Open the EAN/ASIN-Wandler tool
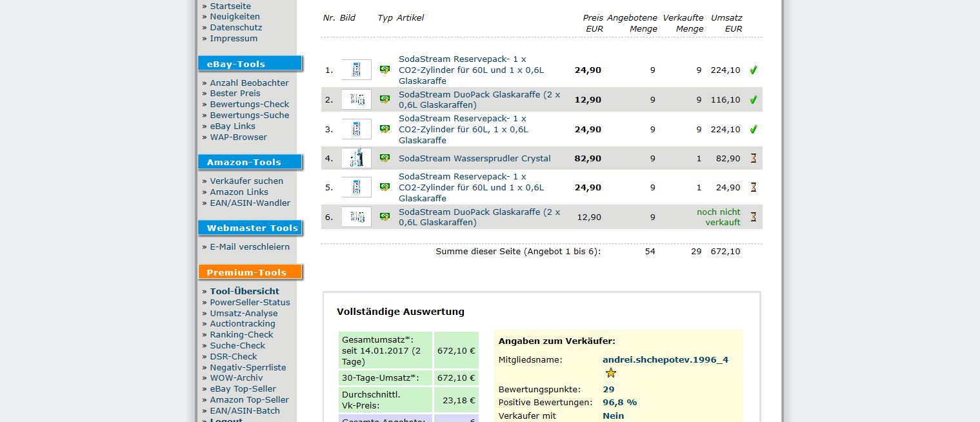This screenshot has height=422, width=980. point(250,203)
